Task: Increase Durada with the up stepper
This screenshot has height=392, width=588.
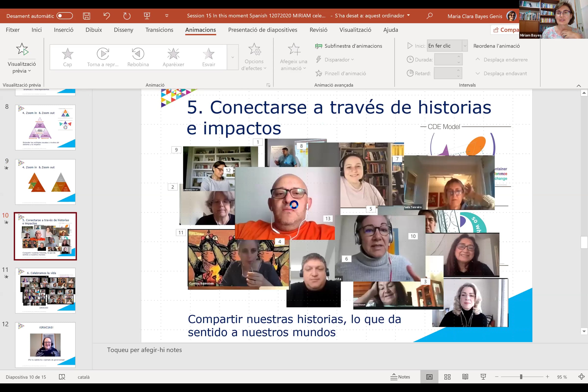Action: pos(458,57)
